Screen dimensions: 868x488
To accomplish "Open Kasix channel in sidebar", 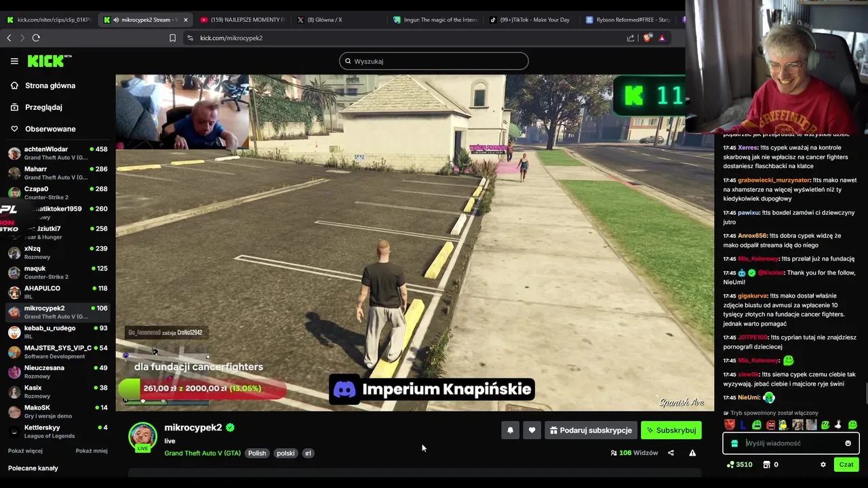I will [x=58, y=392].
